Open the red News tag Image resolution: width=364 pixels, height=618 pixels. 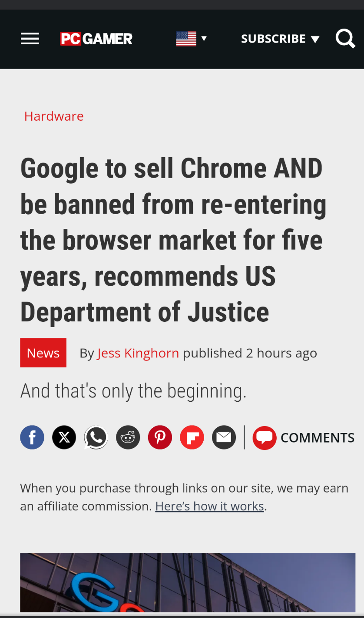tap(43, 353)
